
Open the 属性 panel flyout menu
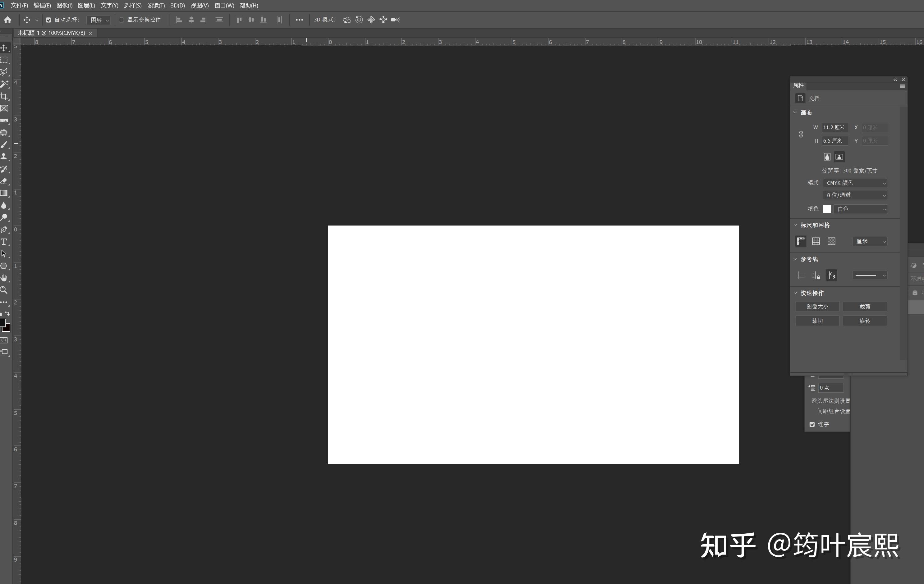coord(903,86)
